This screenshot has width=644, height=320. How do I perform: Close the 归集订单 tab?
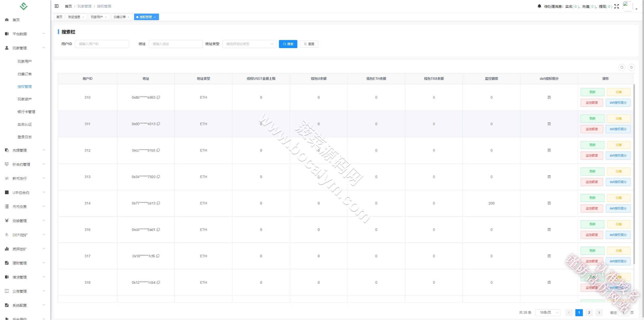(129, 17)
